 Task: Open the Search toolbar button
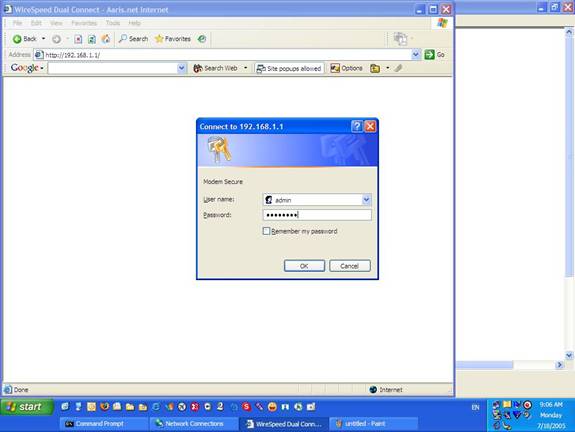coord(133,39)
